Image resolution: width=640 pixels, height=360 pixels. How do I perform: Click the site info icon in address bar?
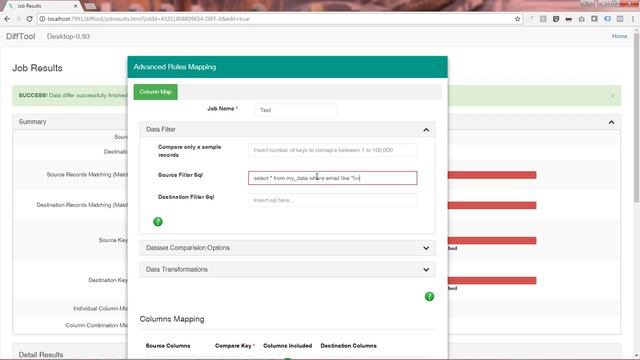coord(42,19)
